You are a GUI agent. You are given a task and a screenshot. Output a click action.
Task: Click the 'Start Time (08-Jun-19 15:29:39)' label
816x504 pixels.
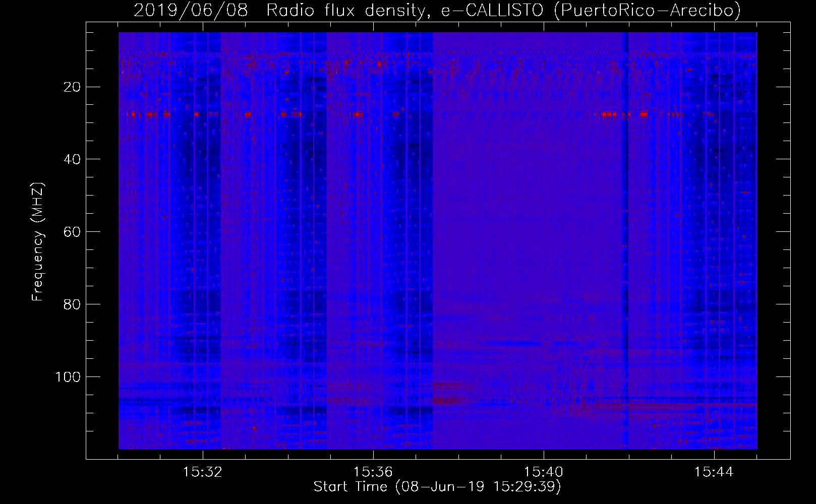(437, 487)
